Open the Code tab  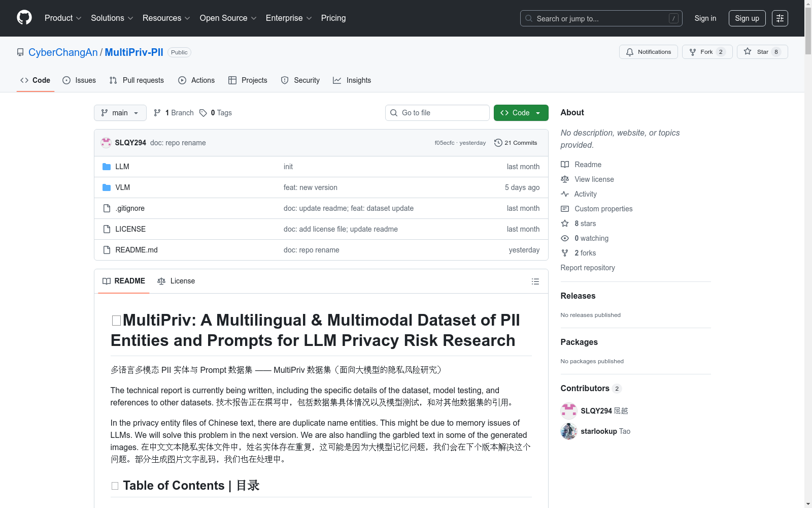(x=36, y=80)
